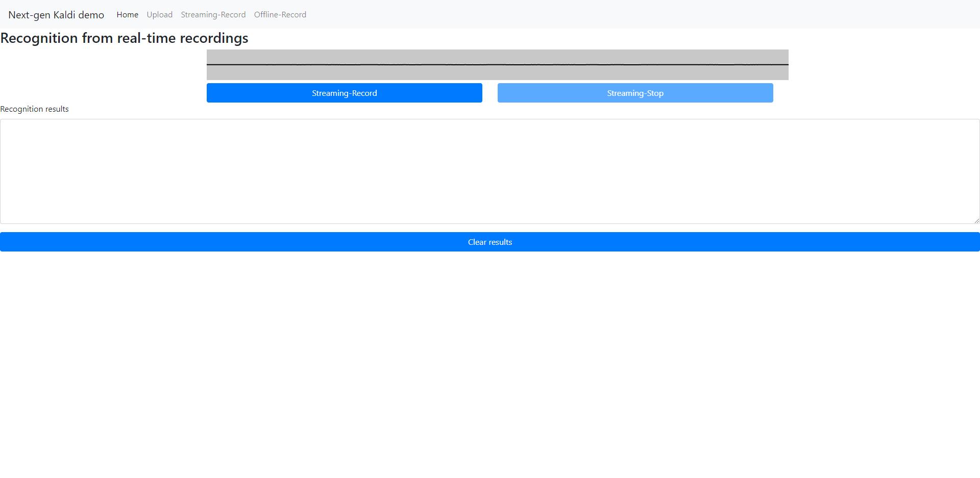Select the 'Recognition results' label
980x478 pixels.
(34, 109)
